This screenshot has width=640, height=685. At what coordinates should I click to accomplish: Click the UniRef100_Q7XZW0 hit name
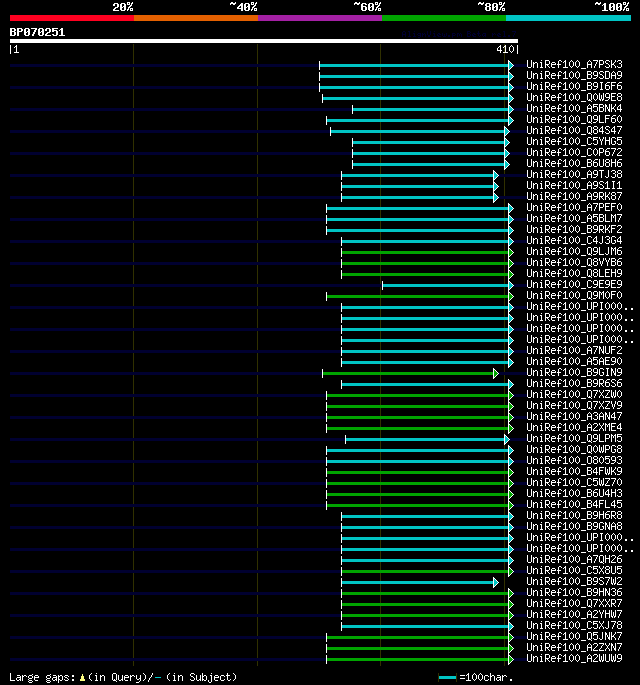click(574, 394)
